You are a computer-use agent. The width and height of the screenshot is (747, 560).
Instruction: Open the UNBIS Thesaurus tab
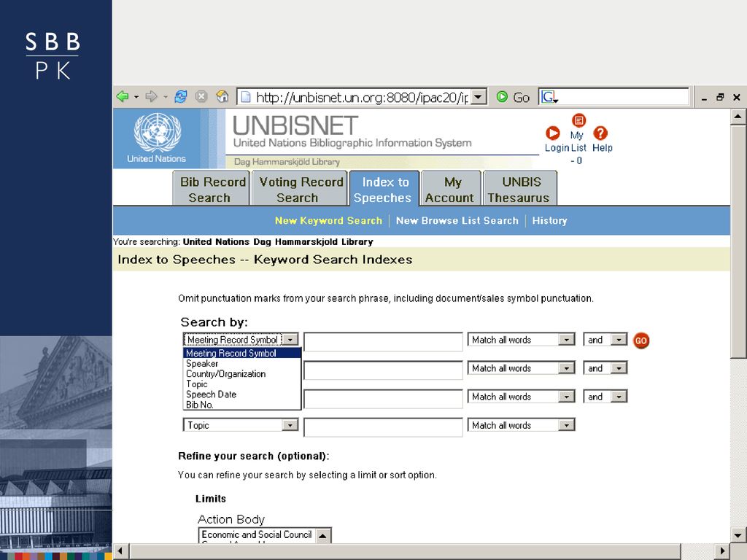(519, 189)
